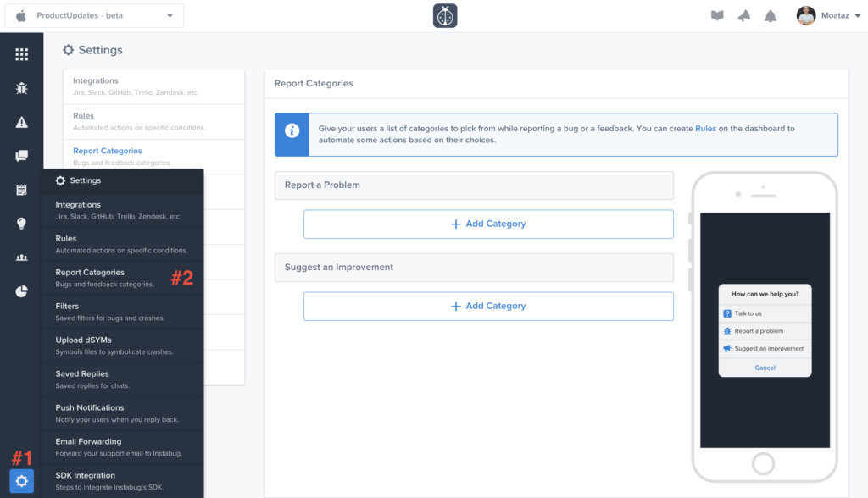868x498 pixels.
Task: Click the Instabug logo
Action: point(444,14)
